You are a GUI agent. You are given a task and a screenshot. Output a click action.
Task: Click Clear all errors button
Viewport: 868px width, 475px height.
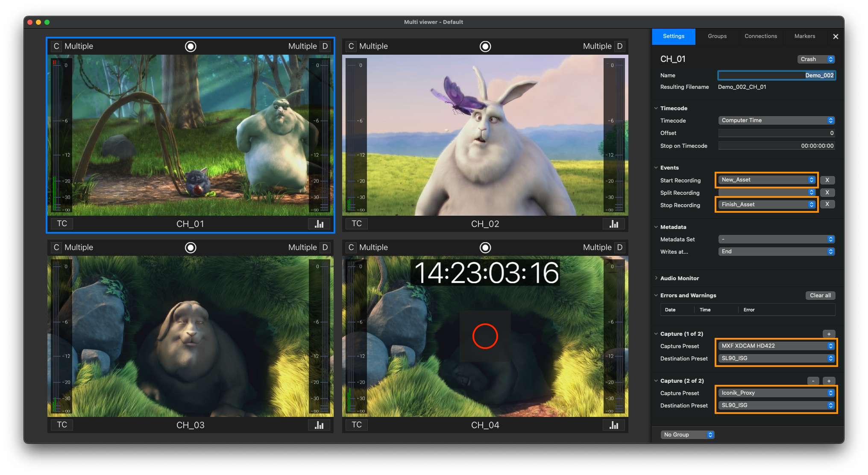coord(820,296)
